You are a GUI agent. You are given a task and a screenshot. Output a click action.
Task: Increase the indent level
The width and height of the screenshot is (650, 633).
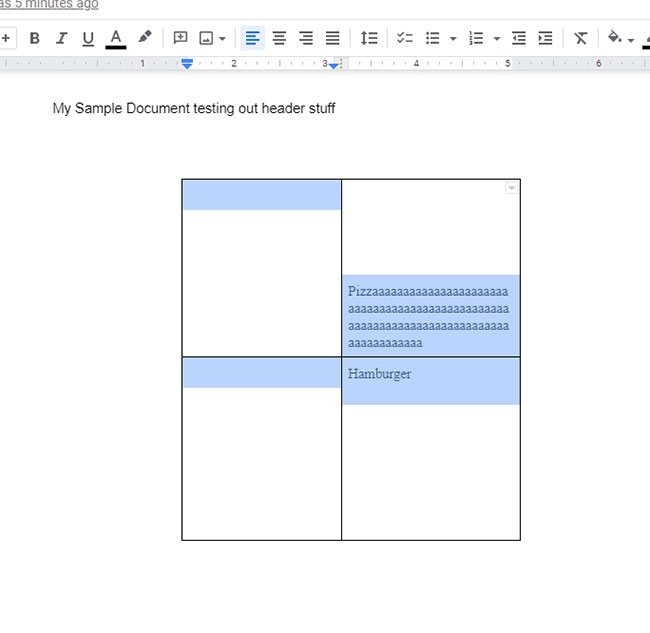[545, 38]
